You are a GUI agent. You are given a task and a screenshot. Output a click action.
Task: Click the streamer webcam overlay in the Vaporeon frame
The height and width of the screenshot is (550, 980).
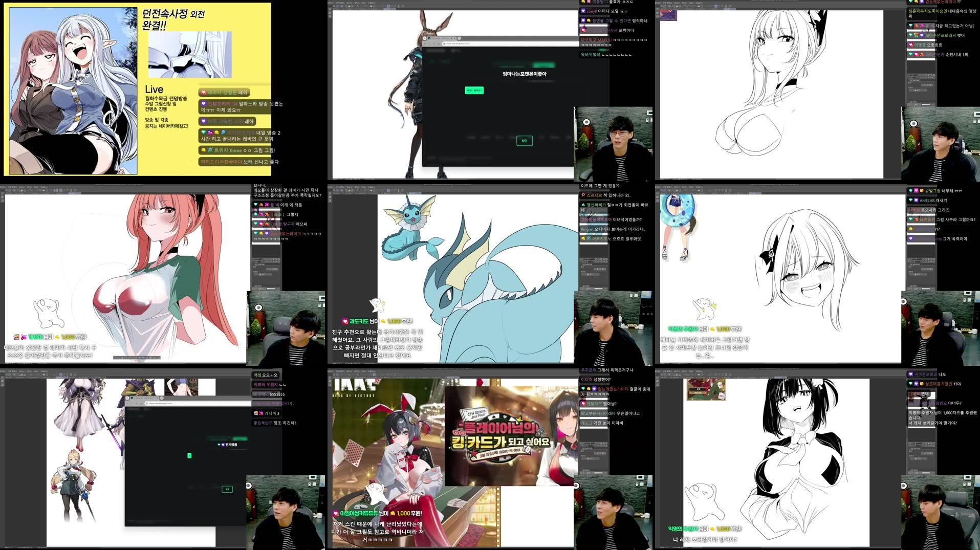tap(613, 327)
